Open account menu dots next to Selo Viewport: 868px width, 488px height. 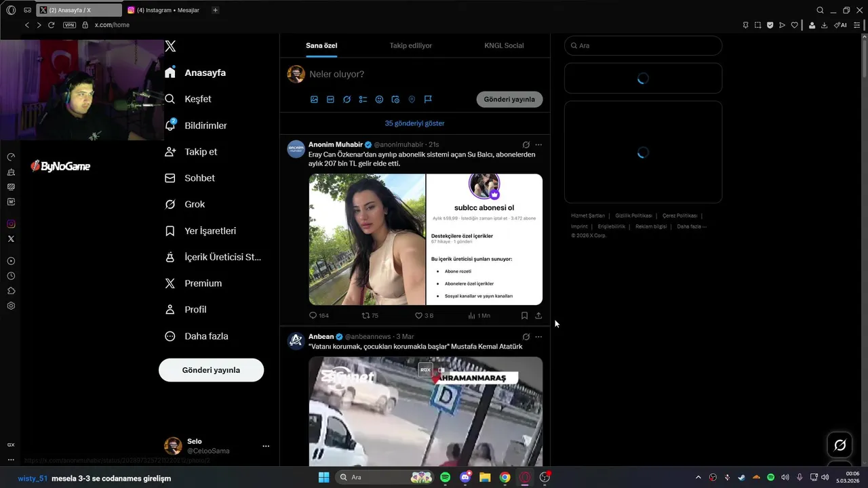click(x=266, y=446)
